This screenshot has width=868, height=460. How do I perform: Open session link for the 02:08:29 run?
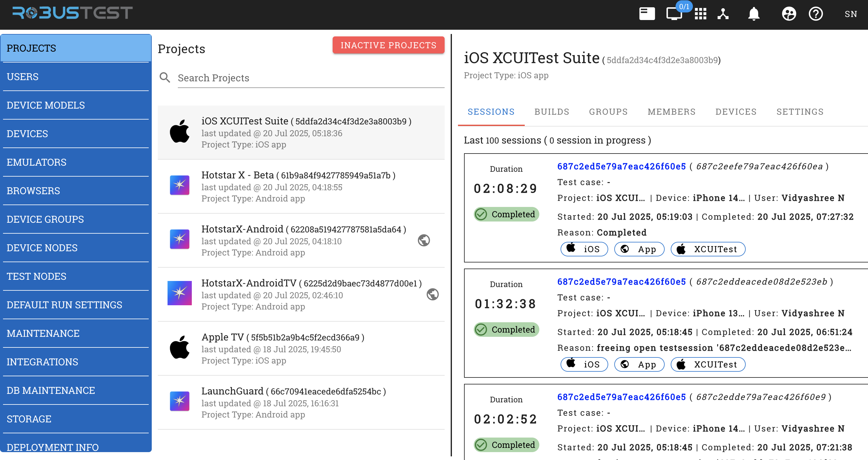(621, 166)
